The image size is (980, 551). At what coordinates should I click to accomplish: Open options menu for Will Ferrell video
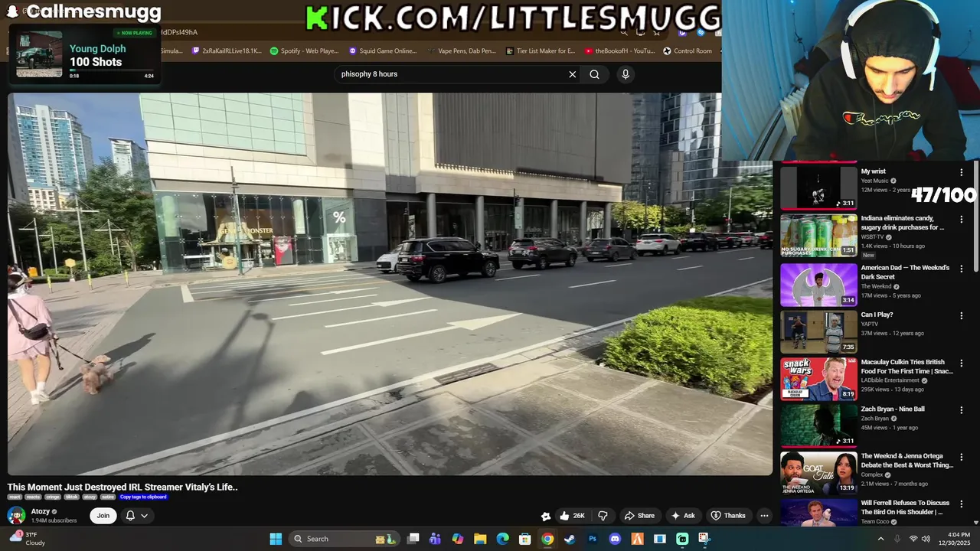(962, 504)
